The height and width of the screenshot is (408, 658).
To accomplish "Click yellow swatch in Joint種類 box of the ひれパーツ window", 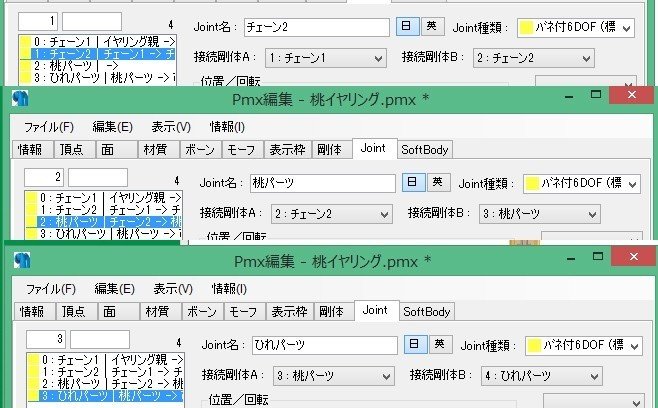I will pyautogui.click(x=535, y=345).
